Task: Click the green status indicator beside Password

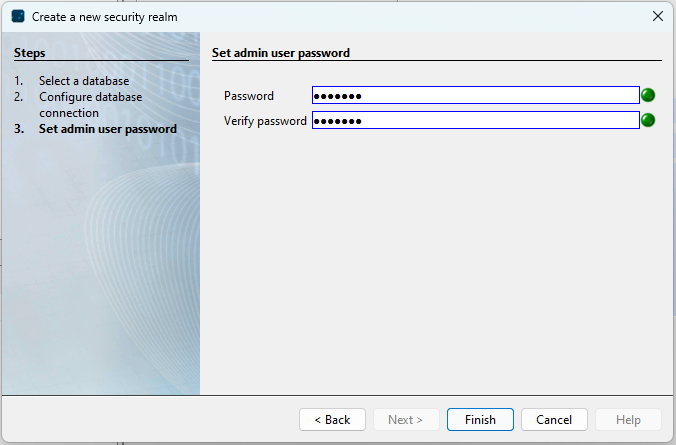Action: pyautogui.click(x=648, y=95)
